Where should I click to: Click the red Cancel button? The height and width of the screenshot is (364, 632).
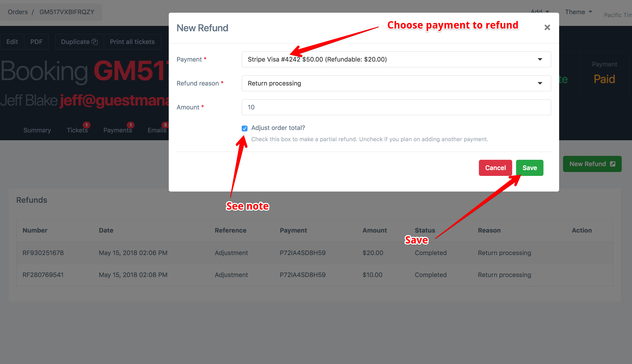[x=495, y=168]
